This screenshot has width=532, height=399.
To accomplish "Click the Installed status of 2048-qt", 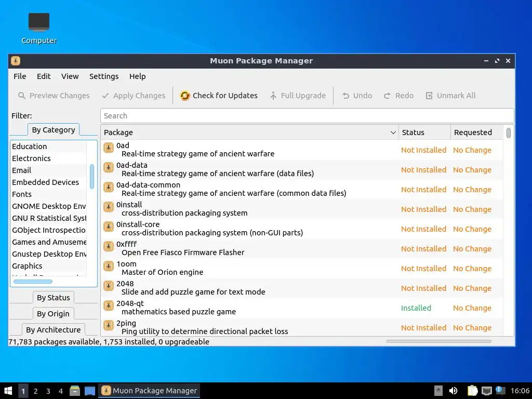I will (416, 308).
